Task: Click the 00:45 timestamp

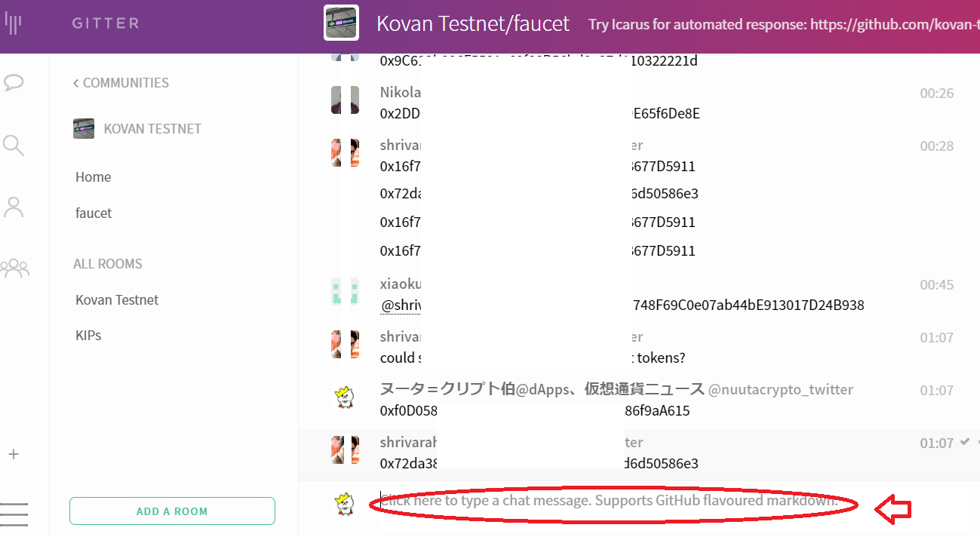Action: coord(936,285)
